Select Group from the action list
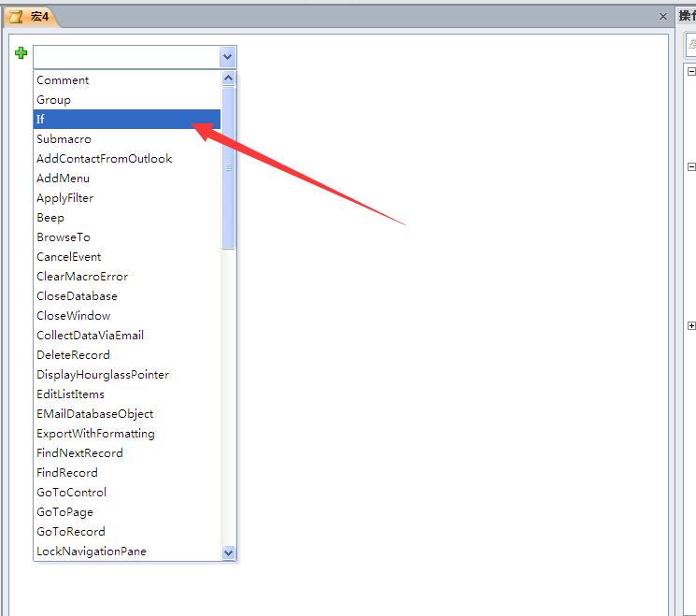The image size is (696, 616). [x=126, y=100]
